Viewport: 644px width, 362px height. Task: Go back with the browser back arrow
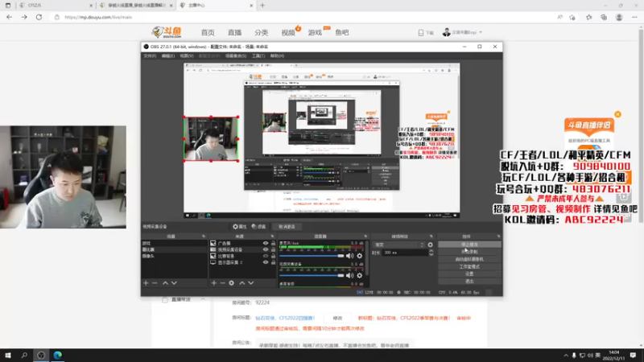point(9,17)
